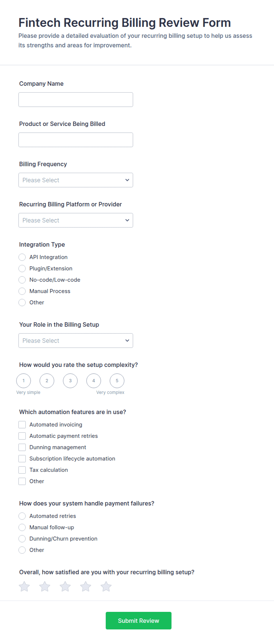Image resolution: width=274 pixels, height=644 pixels.
Task: Tick the Tax calculation checkbox
Action: pos(22,470)
